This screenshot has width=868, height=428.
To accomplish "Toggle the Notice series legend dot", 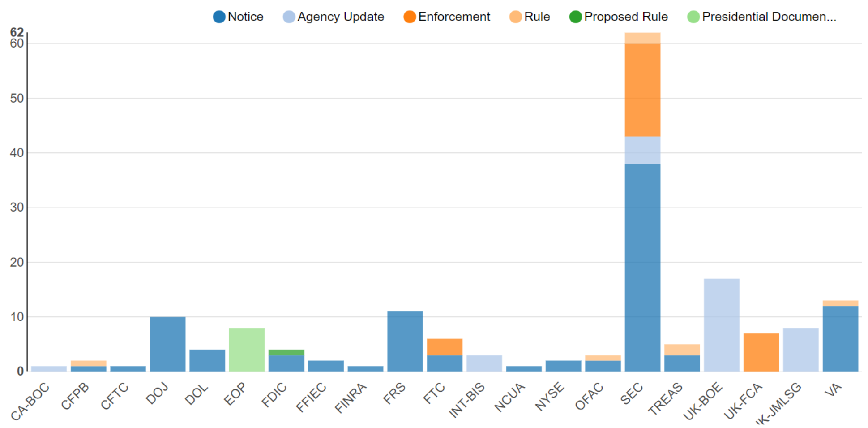I will (x=219, y=17).
